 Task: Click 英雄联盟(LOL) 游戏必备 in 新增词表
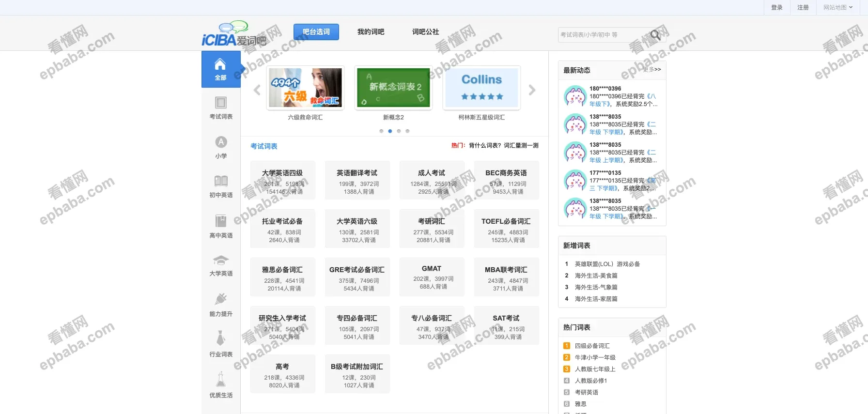coord(607,264)
